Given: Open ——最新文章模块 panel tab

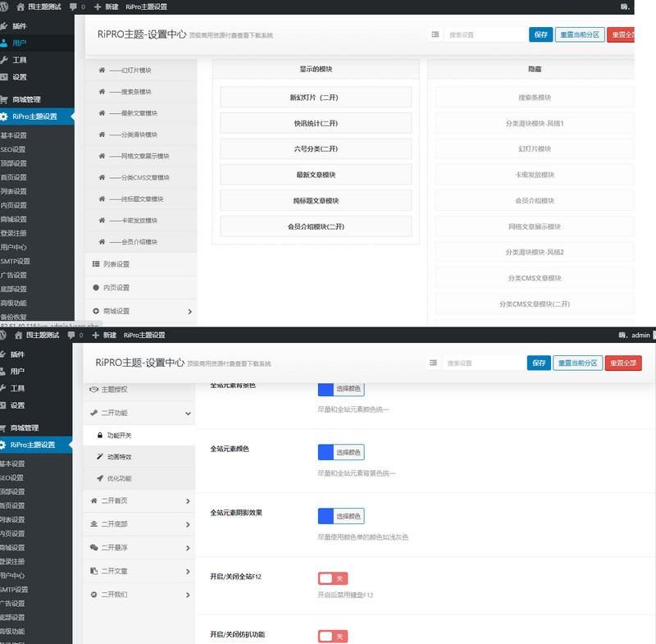Looking at the screenshot, I should [140, 113].
